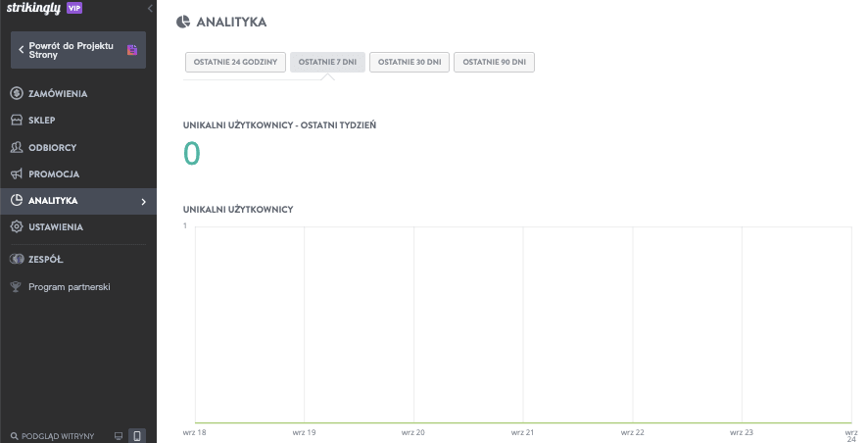
Task: Click the strikingly logo
Action: (x=33, y=8)
